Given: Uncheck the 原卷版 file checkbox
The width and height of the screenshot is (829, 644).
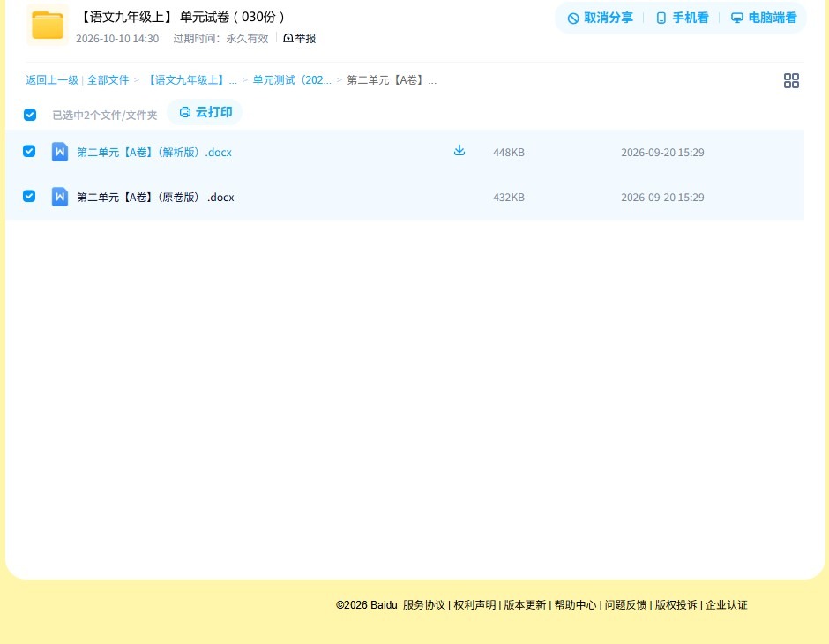Looking at the screenshot, I should pos(29,196).
